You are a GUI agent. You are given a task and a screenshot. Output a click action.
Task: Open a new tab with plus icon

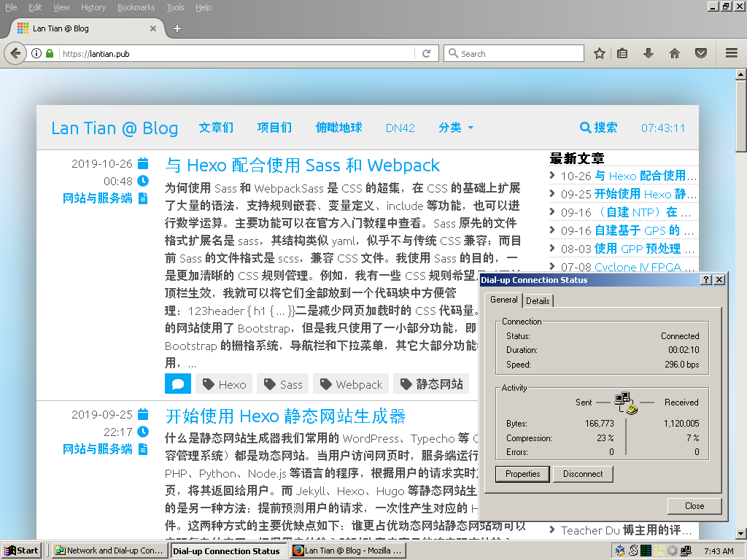(x=177, y=28)
